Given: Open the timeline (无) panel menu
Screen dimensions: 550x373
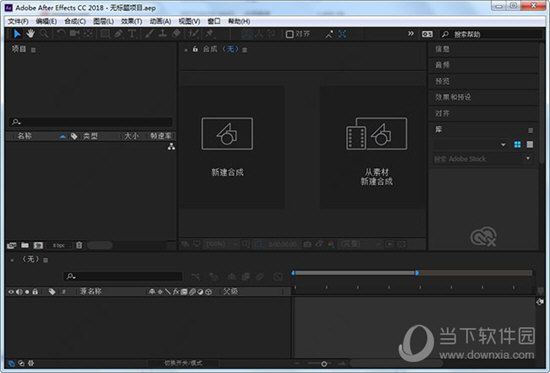Looking at the screenshot, I should 46,260.
